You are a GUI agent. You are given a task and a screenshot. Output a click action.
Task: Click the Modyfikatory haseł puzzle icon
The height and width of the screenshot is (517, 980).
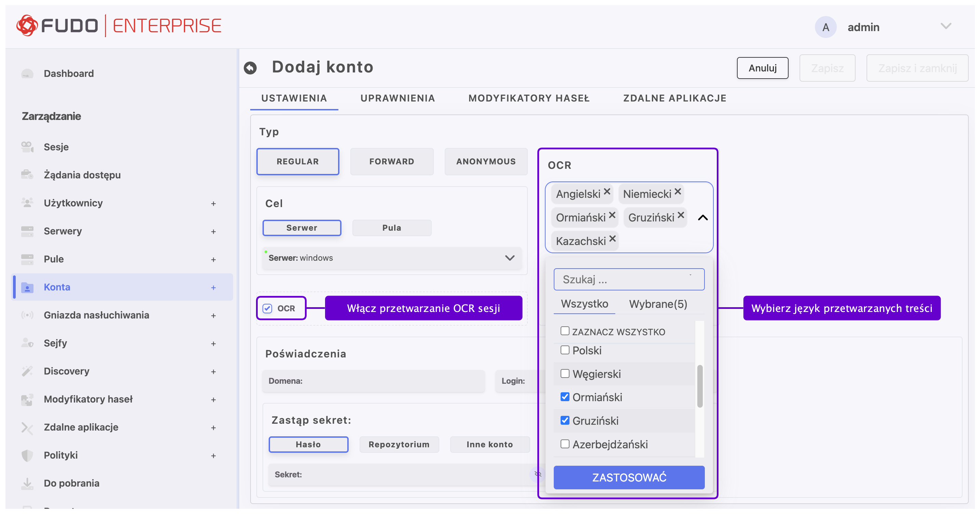pos(27,399)
